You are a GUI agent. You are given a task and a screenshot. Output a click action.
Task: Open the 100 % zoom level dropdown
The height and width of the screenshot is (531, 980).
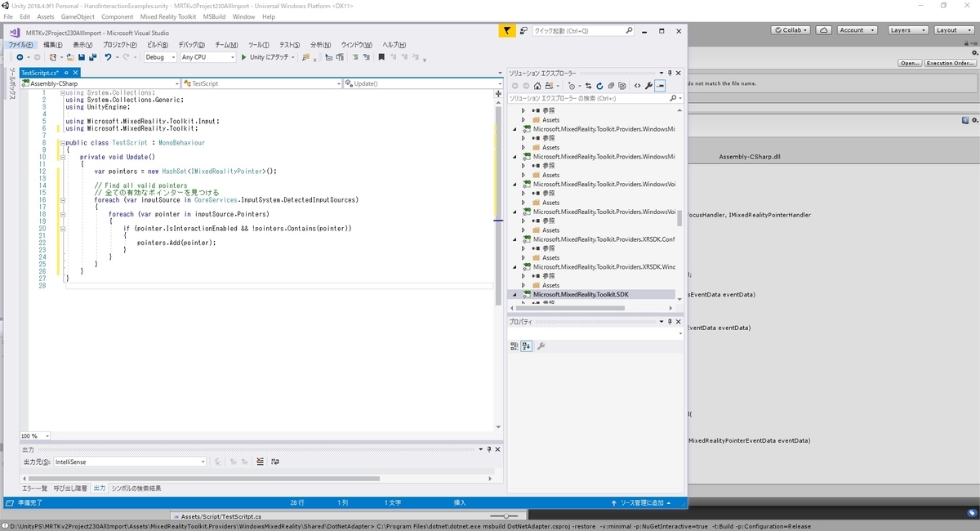[34, 436]
